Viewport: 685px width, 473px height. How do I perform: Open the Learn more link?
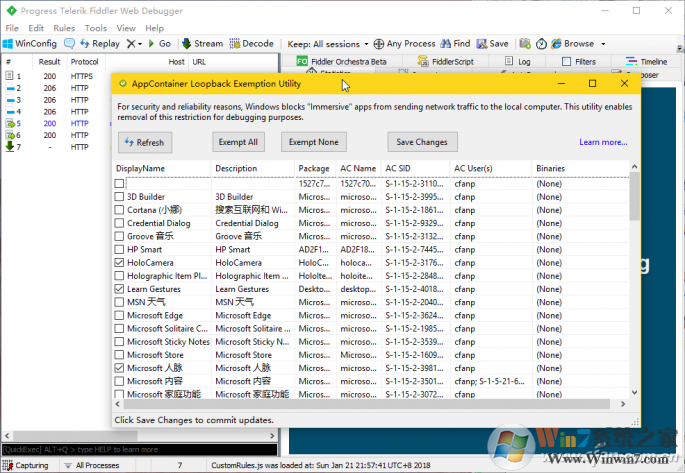[x=603, y=142]
